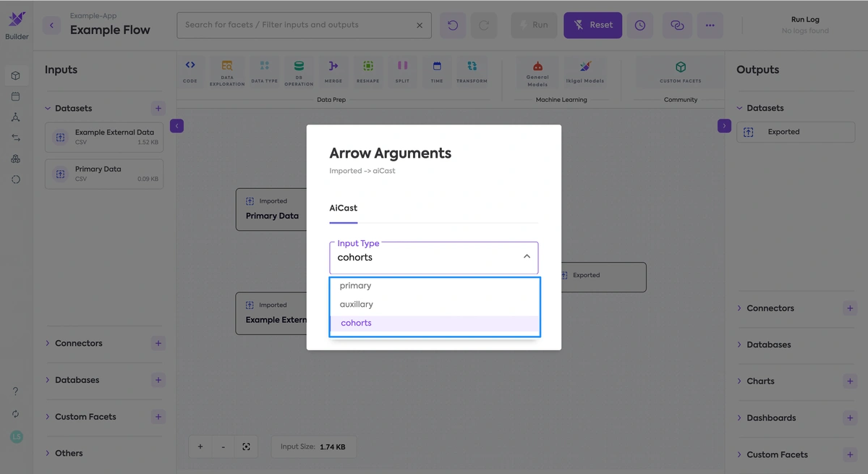The width and height of the screenshot is (868, 474).
Task: Open the three-dot more options menu
Action: click(x=710, y=25)
